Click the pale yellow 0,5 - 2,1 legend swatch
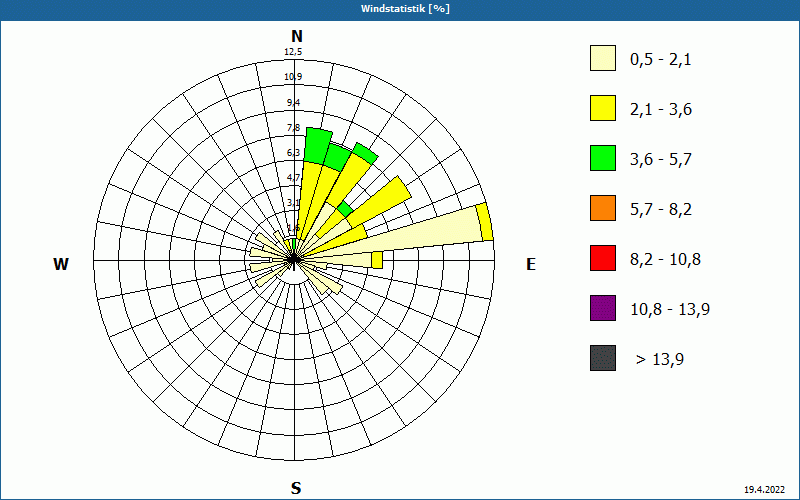The height and width of the screenshot is (500, 800). click(x=603, y=58)
